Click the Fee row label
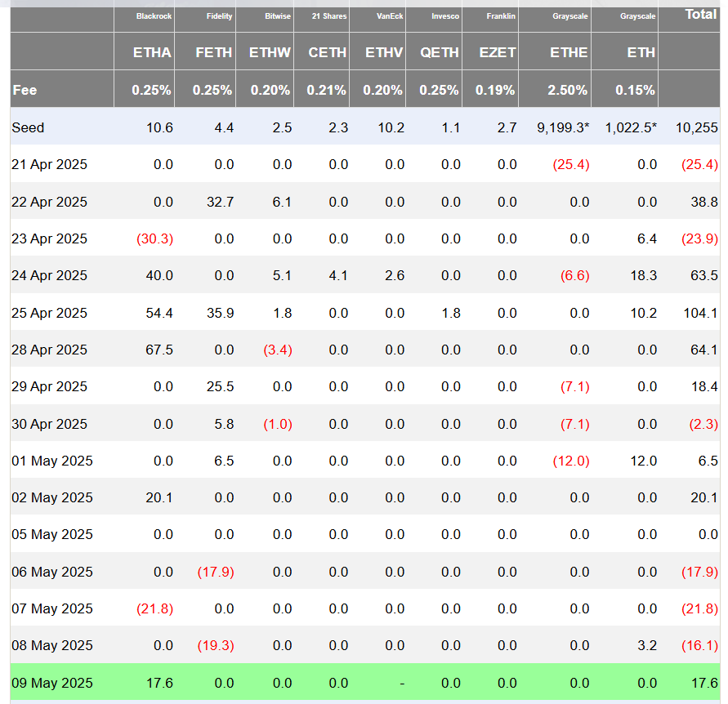This screenshot has height=704, width=728. click(25, 90)
